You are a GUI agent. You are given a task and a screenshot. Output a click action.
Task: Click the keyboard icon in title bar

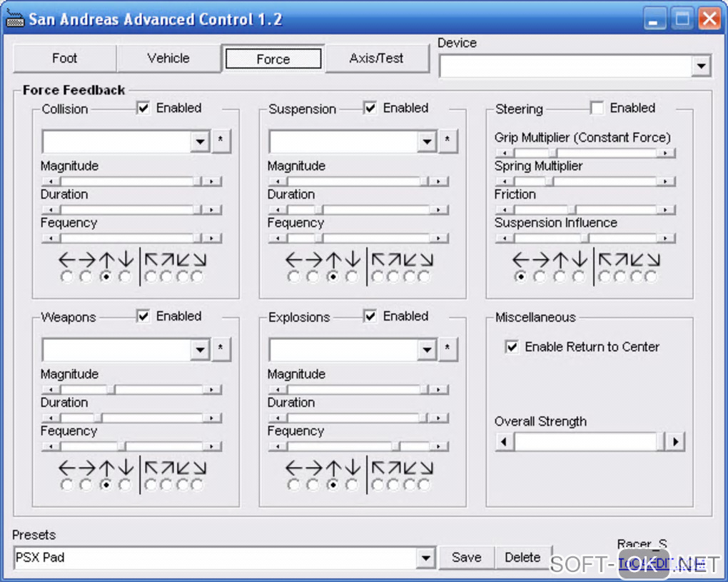pos(15,19)
